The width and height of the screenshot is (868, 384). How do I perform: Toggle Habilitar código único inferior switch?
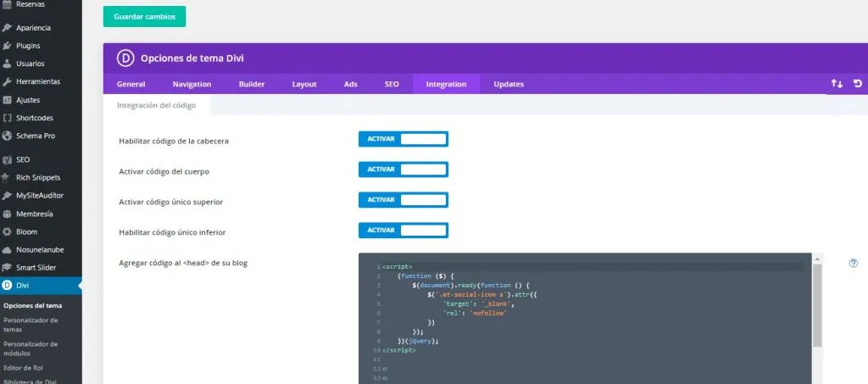(x=403, y=231)
